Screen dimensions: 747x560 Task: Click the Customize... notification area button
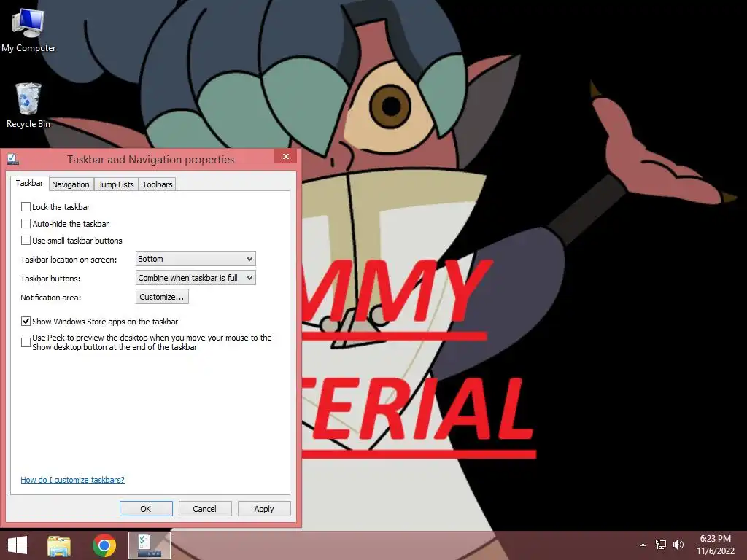click(x=162, y=297)
